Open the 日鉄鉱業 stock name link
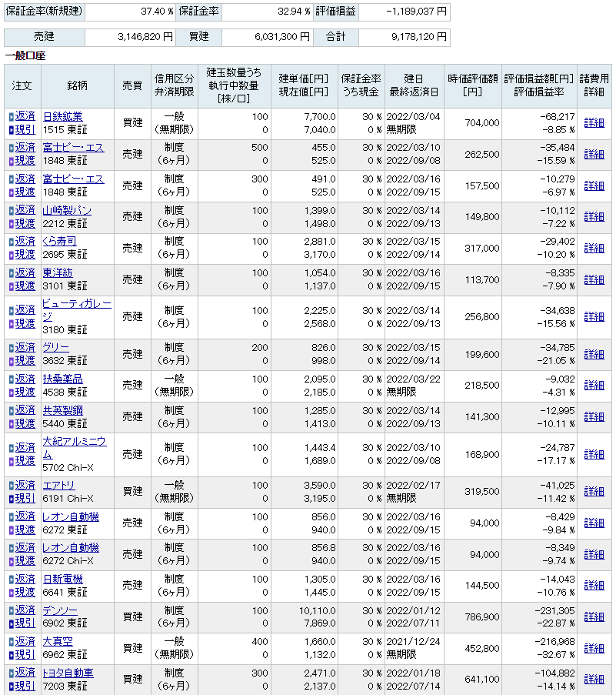This screenshot has width=616, height=695. tap(62, 116)
